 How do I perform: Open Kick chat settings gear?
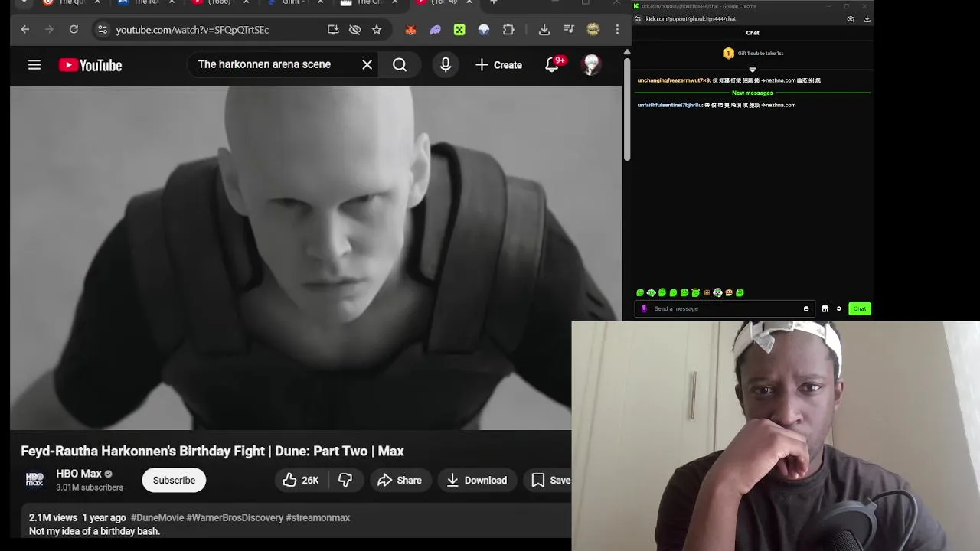click(839, 308)
